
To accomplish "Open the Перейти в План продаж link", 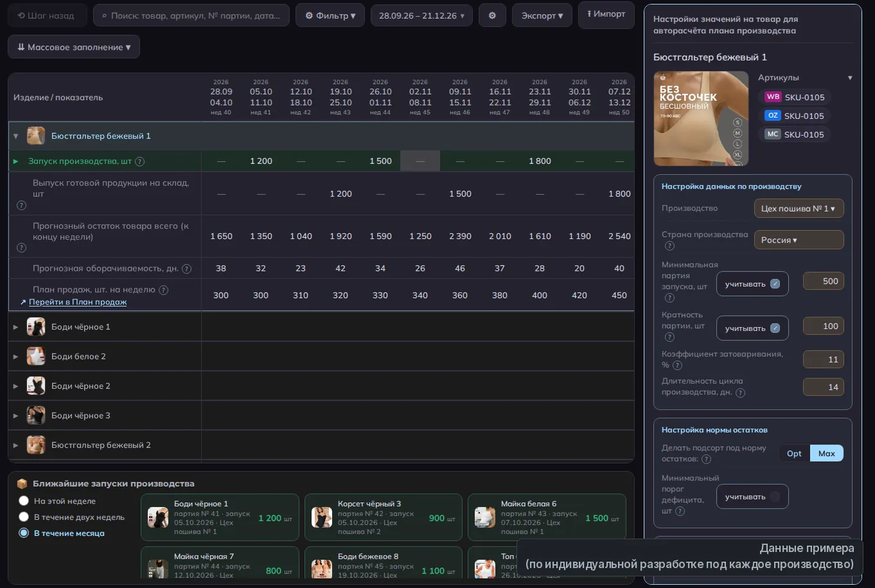I will [78, 302].
